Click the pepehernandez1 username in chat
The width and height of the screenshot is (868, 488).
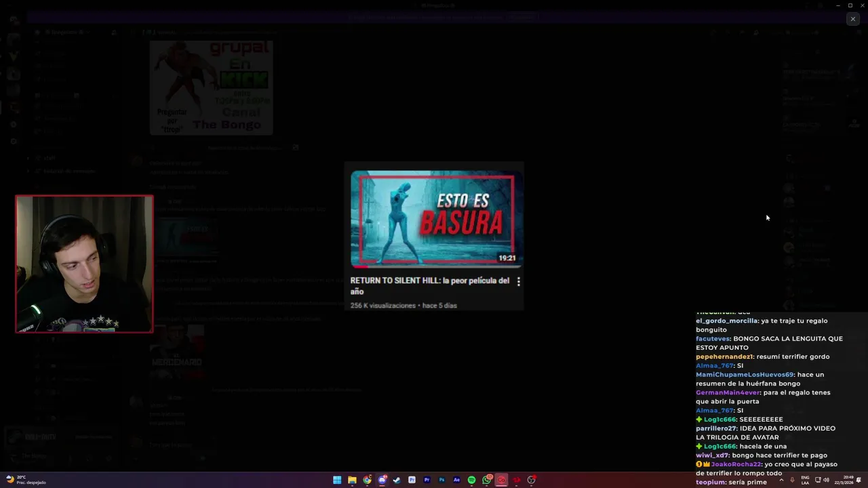(724, 357)
